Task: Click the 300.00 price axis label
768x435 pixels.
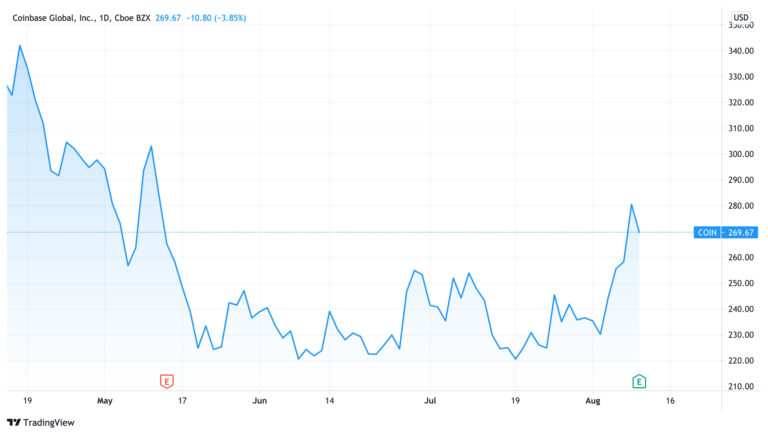Action: [741, 154]
